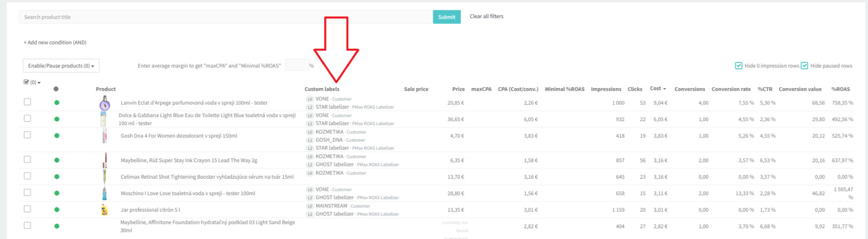The width and height of the screenshot is (868, 239).
Task: Click the L0 VONE label badge on Lanvin row
Action: pyautogui.click(x=310, y=99)
